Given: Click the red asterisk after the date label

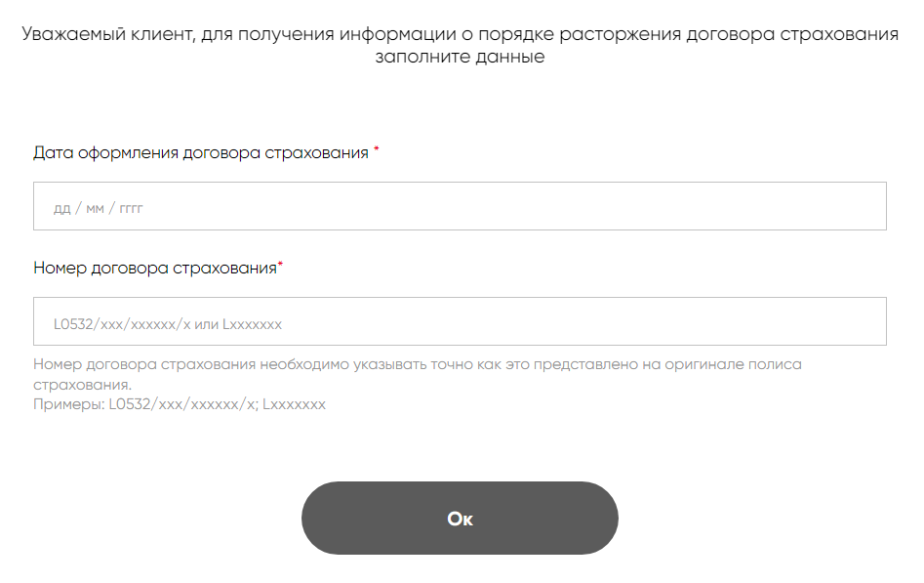Looking at the screenshot, I should (x=377, y=151).
